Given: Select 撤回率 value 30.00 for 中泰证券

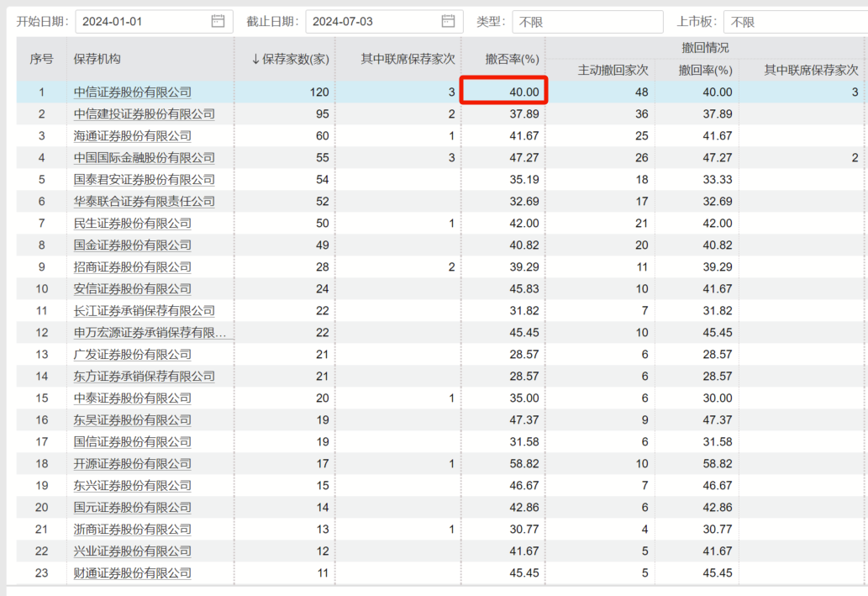Looking at the screenshot, I should (x=718, y=398).
